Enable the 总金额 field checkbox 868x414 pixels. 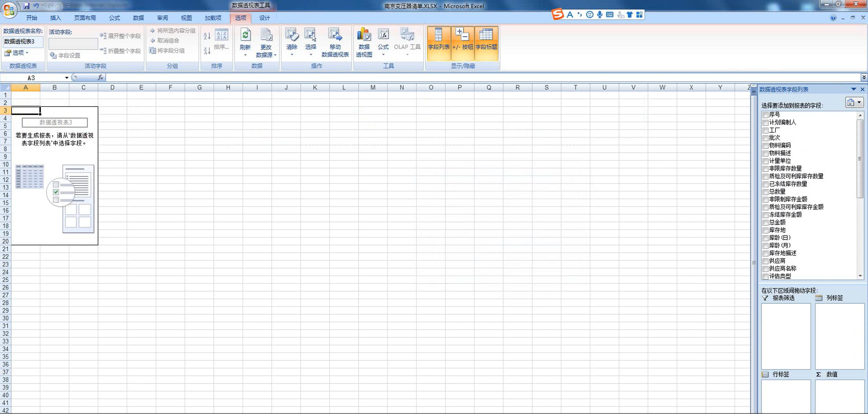pos(765,223)
